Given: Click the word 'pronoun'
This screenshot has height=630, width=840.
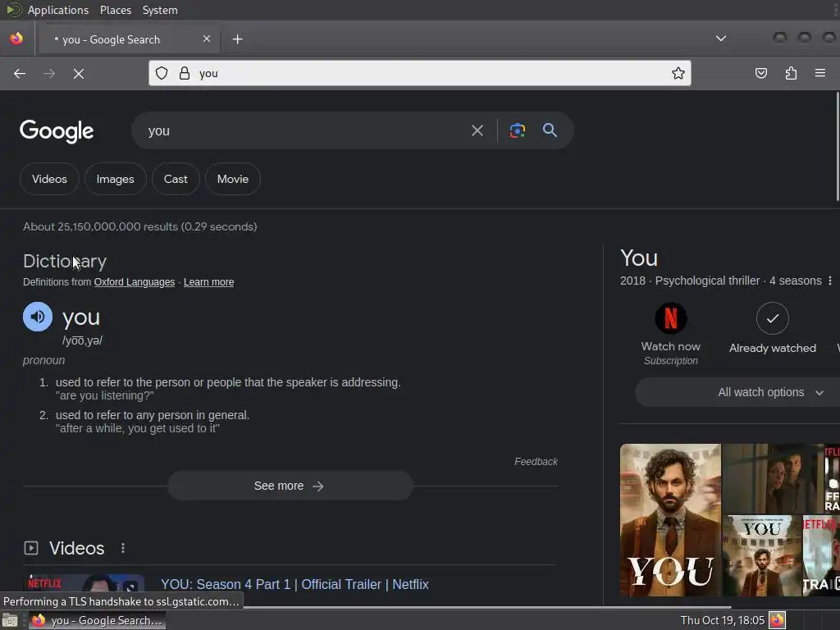Looking at the screenshot, I should [44, 361].
